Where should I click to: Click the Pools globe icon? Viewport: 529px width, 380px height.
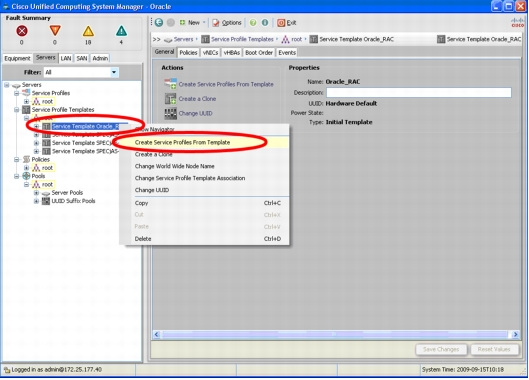(26, 176)
